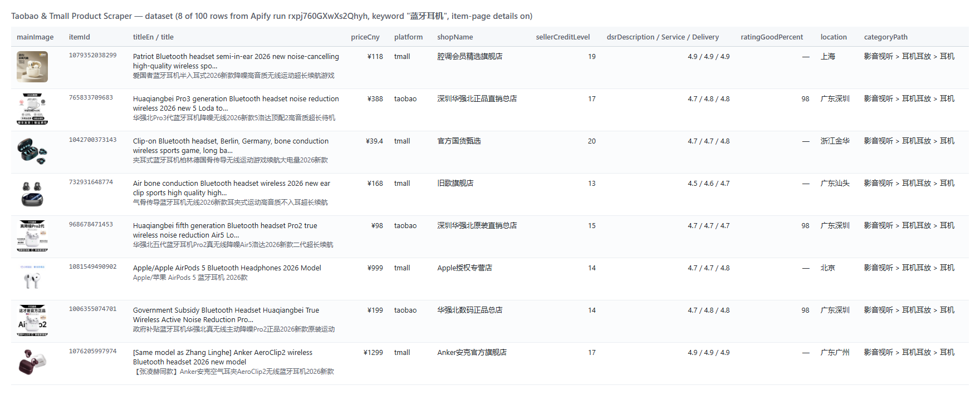The image size is (980, 395).
Task: Click shop name 华强北数码正品总店
Action: 470,310
